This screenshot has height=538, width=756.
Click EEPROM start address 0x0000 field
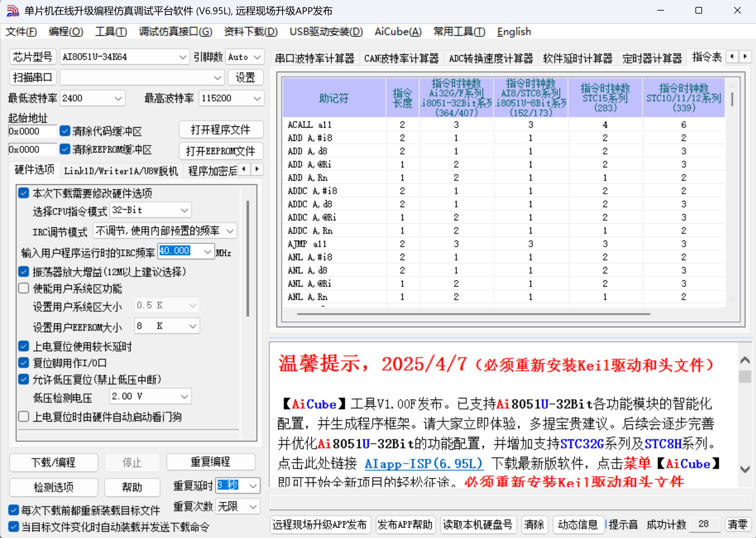pos(32,149)
